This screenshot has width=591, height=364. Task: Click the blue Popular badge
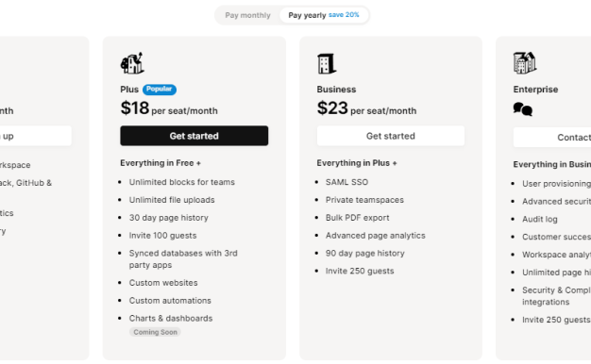[x=160, y=90]
